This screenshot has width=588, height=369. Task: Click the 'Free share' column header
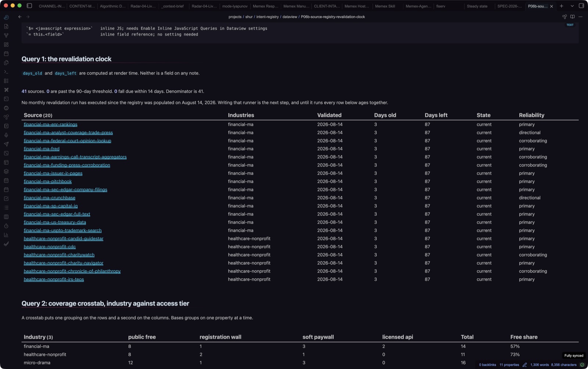click(x=524, y=337)
